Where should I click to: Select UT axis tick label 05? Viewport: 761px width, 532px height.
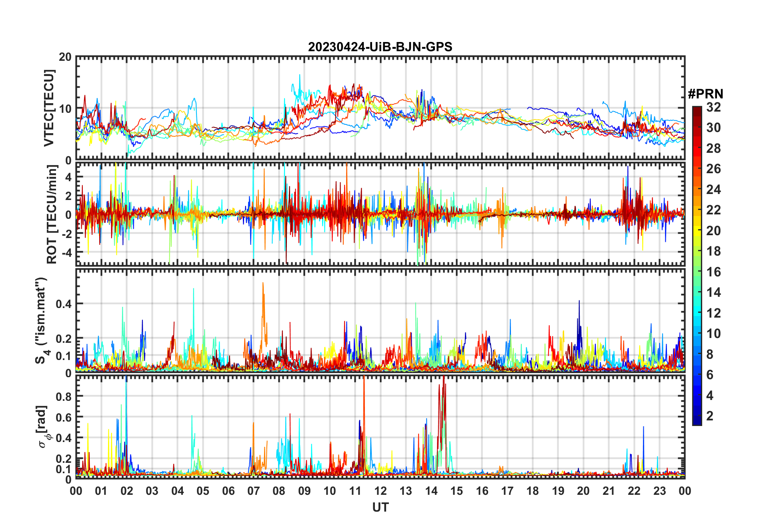click(203, 491)
